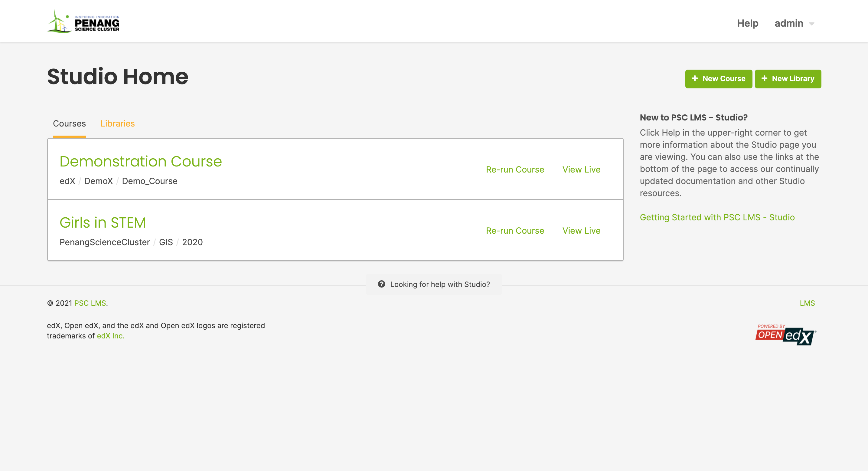Click the edX Inc. footer link
The height and width of the screenshot is (471, 868).
click(x=110, y=336)
